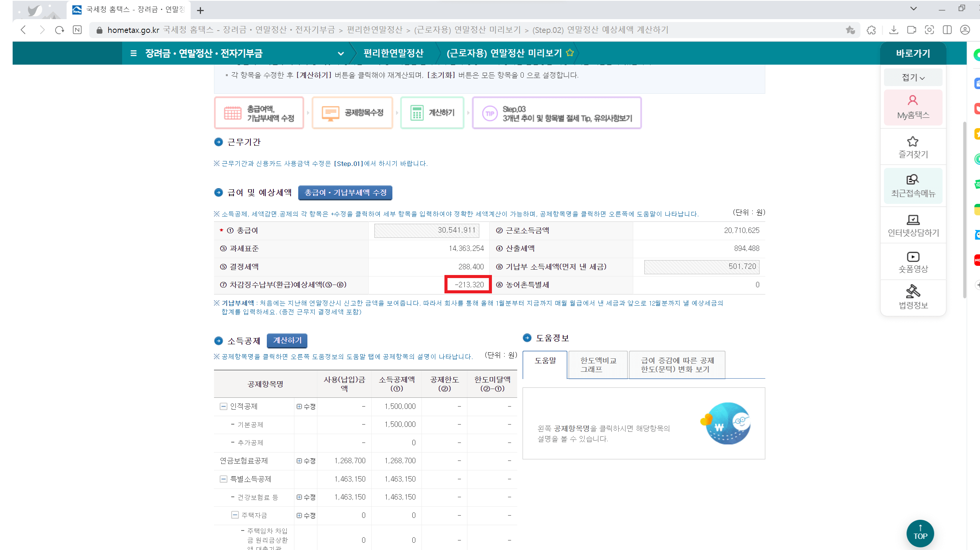Collapse the 인적공제 tree row
The height and width of the screenshot is (550, 980).
tap(223, 406)
